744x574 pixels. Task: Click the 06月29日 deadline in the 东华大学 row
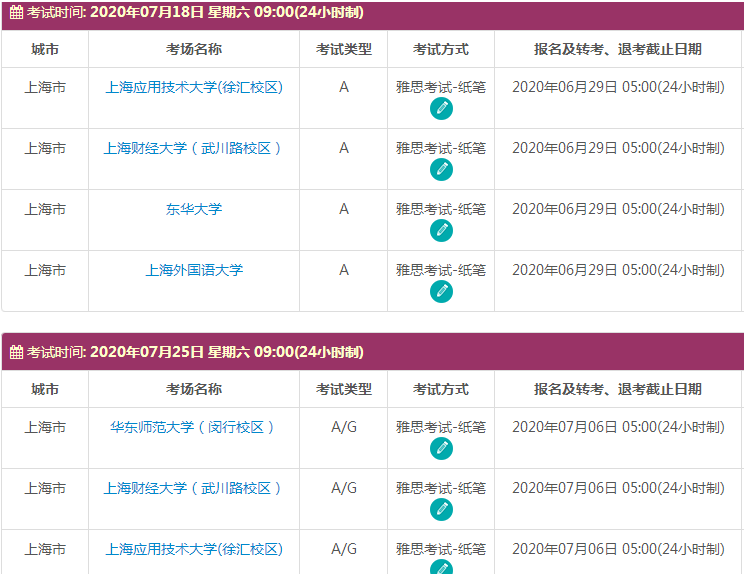(618, 209)
